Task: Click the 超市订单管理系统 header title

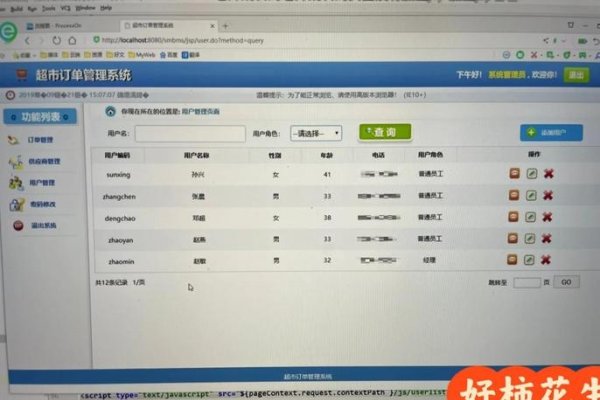Action: (x=83, y=75)
